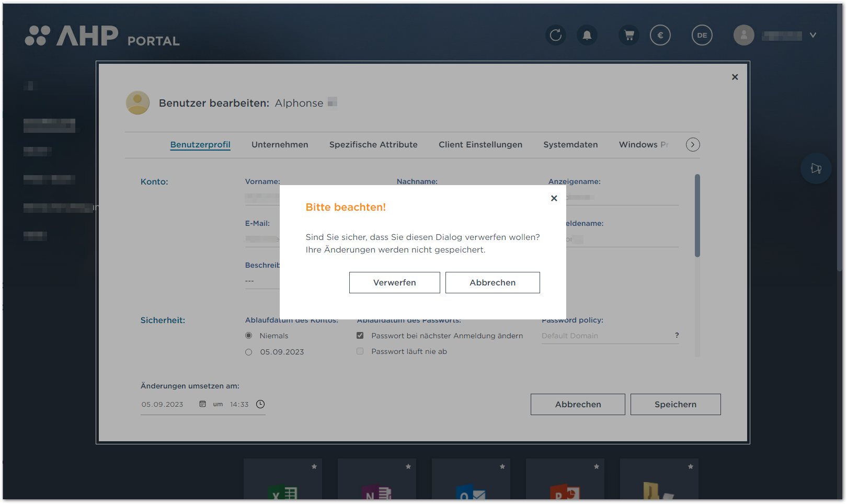
Task: Favorite the Outlook tile star
Action: pyautogui.click(x=502, y=466)
